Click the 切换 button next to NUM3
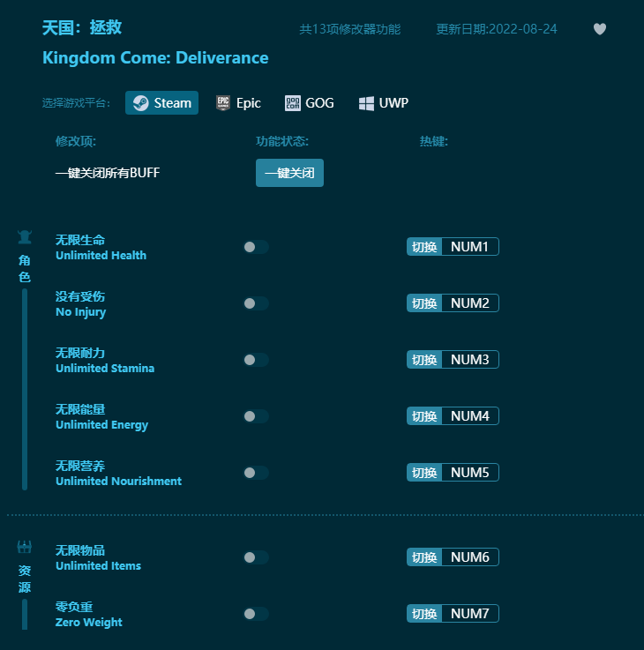The width and height of the screenshot is (644, 650). click(424, 360)
